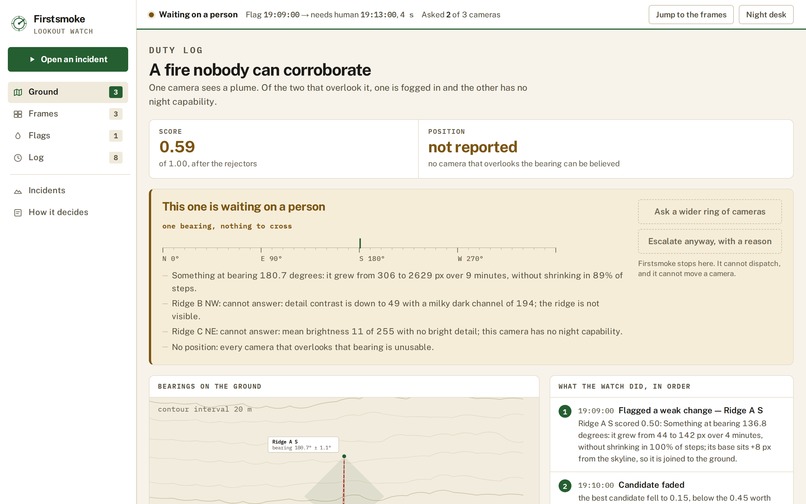
Task: Click 'Asked 2 of 3 cameras' status text
Action: 461,15
